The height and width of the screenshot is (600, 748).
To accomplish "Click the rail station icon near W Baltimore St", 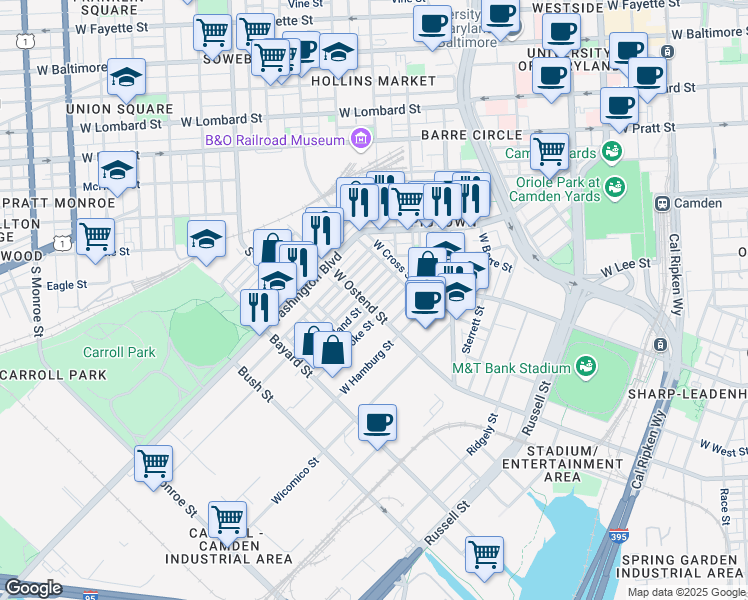I will coord(668,52).
